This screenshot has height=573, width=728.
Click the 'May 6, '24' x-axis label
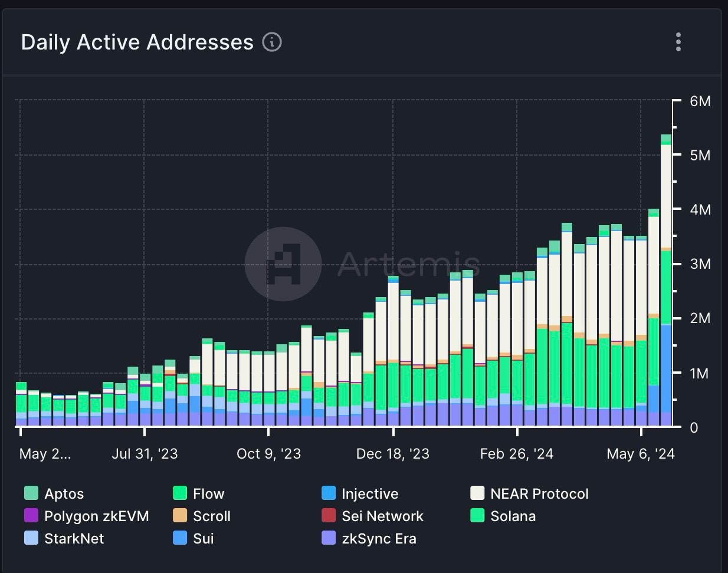click(x=641, y=453)
